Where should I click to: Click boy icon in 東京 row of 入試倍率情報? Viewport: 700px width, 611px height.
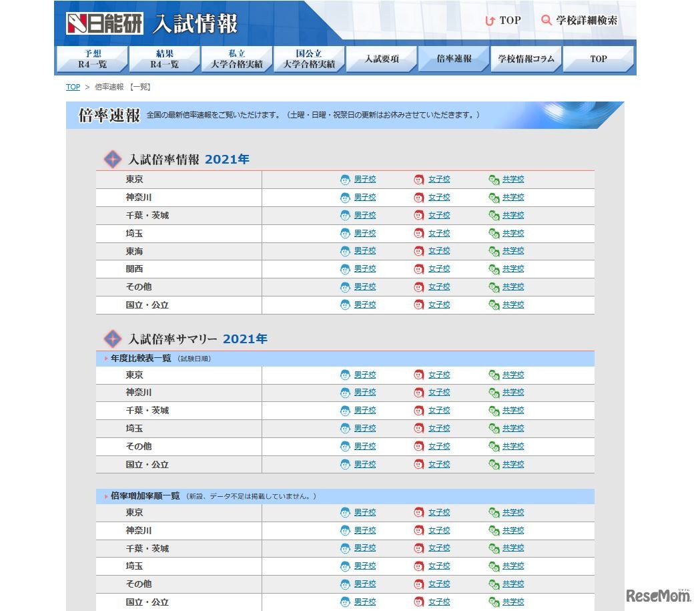point(345,180)
